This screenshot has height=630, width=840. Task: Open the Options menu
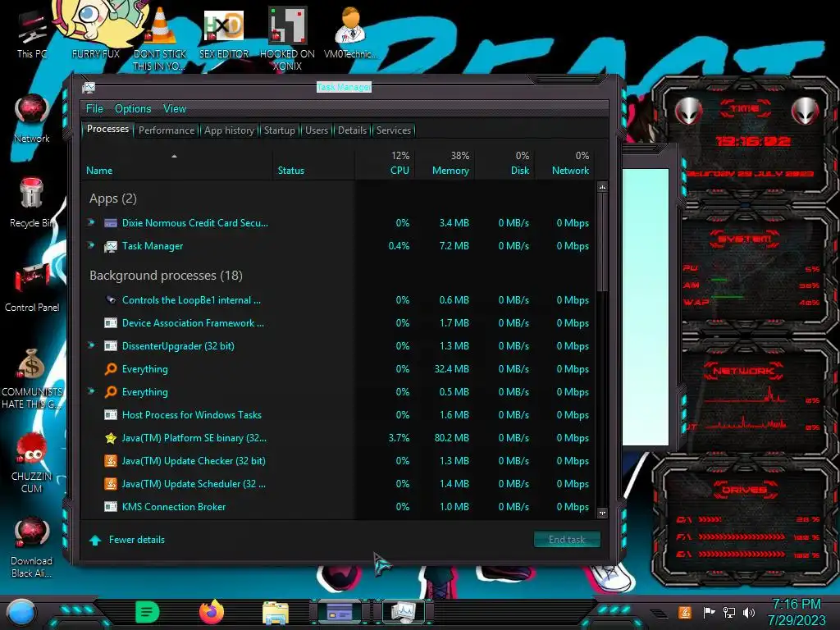click(133, 108)
